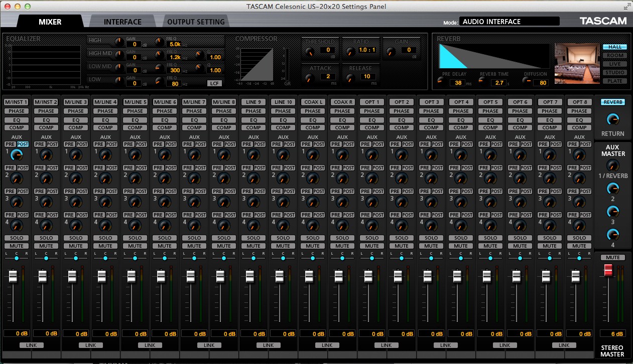
Task: Turn the EQ LOW frequency knob
Action: click(159, 81)
